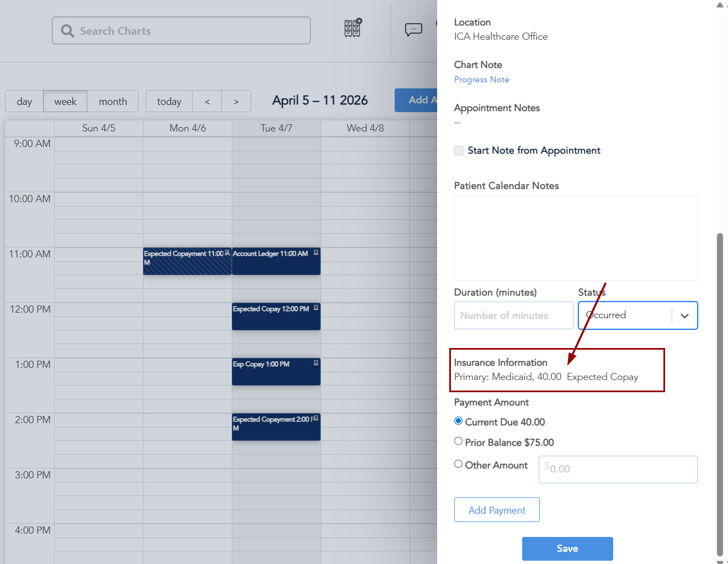
Task: Open the Progress Note link
Action: point(482,80)
